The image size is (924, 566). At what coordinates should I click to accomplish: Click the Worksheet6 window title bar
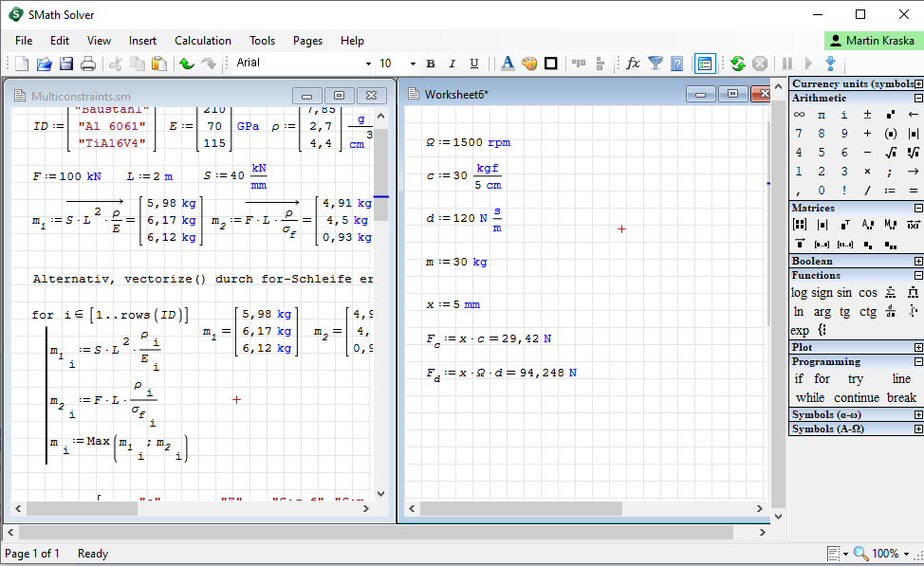coord(550,94)
